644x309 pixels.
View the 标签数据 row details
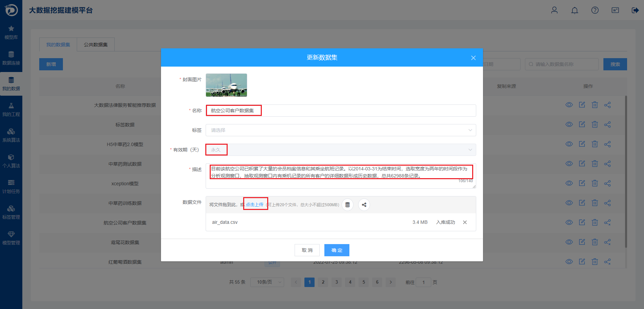[569, 124]
